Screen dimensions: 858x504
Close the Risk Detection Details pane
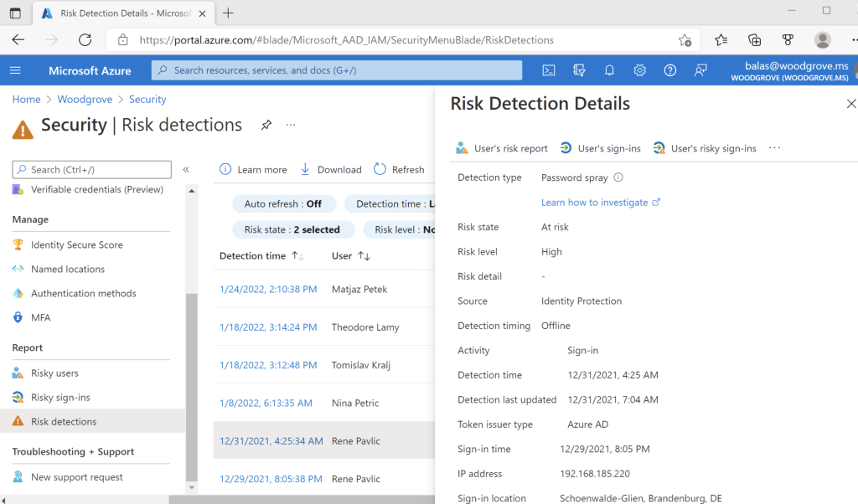pyautogui.click(x=851, y=103)
